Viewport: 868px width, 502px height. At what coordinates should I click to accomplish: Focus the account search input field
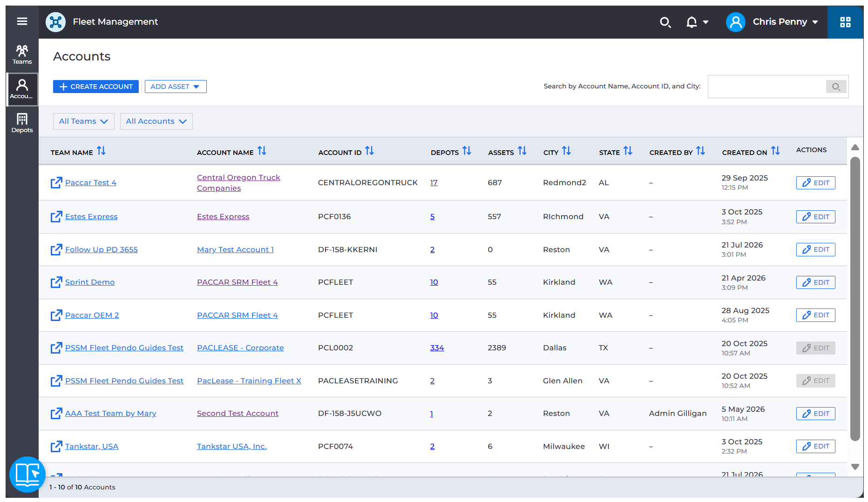pos(767,87)
